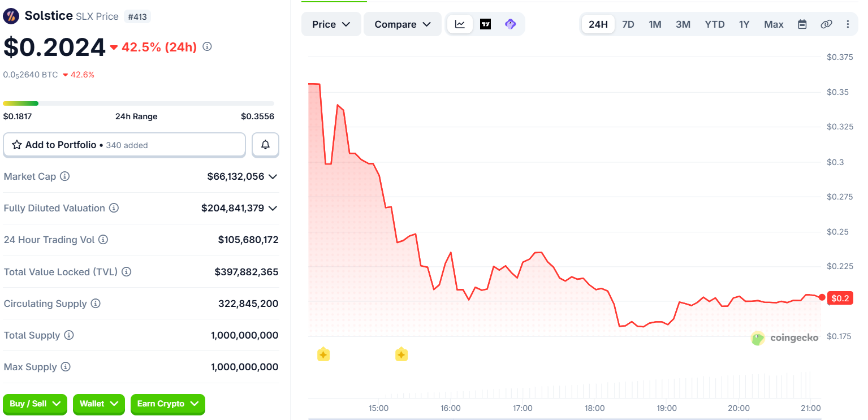Click the Total Value Locked (TVL) label
This screenshot has width=868, height=420.
tap(61, 272)
